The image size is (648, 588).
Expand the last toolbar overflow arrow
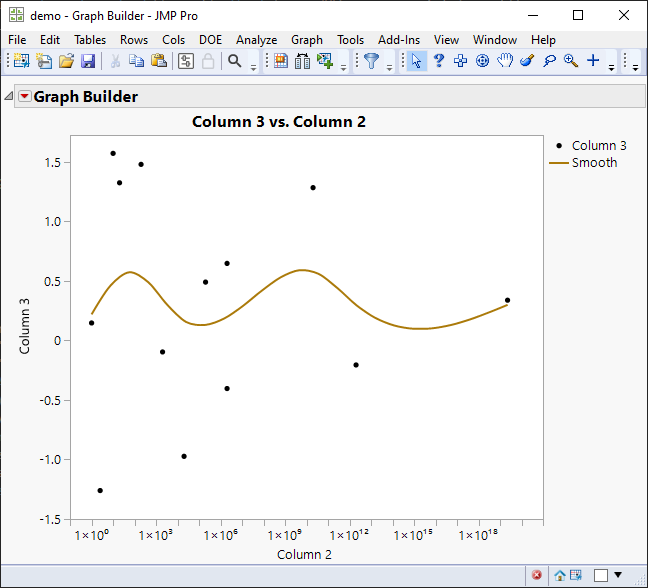pyautogui.click(x=636, y=67)
